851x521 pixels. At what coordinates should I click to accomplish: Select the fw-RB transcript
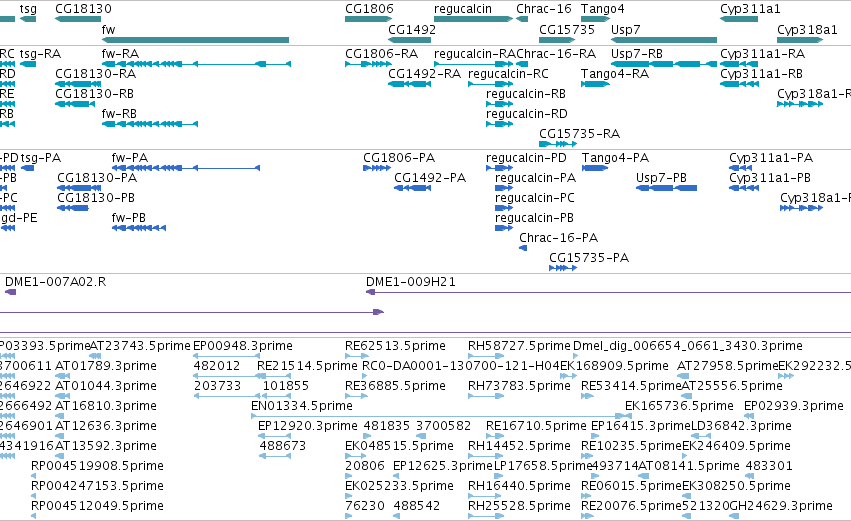(150, 124)
